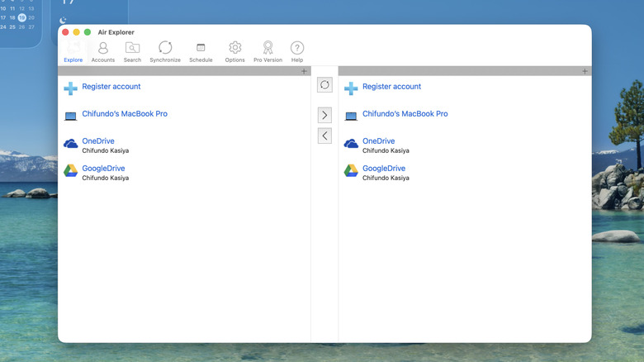
Task: Open the Help question mark item
Action: [x=297, y=52]
